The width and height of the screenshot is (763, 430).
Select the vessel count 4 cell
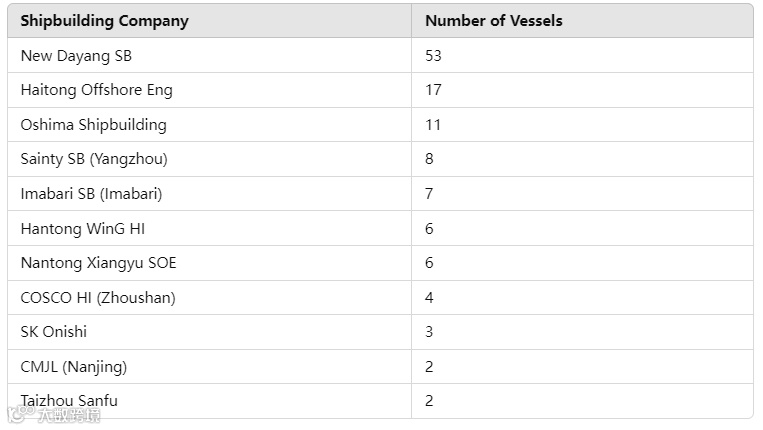(x=429, y=298)
